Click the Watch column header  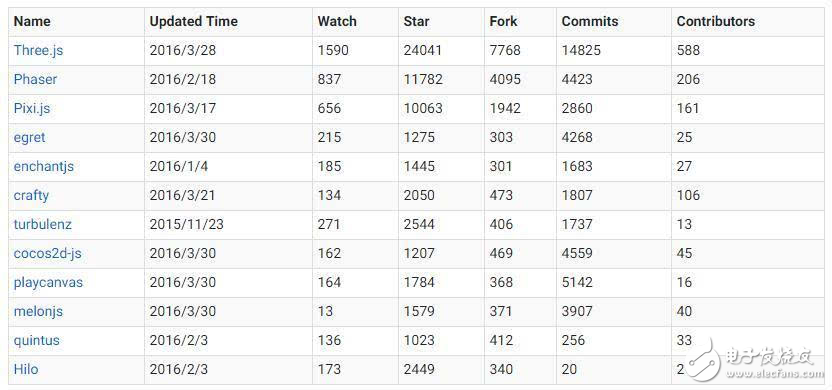337,22
